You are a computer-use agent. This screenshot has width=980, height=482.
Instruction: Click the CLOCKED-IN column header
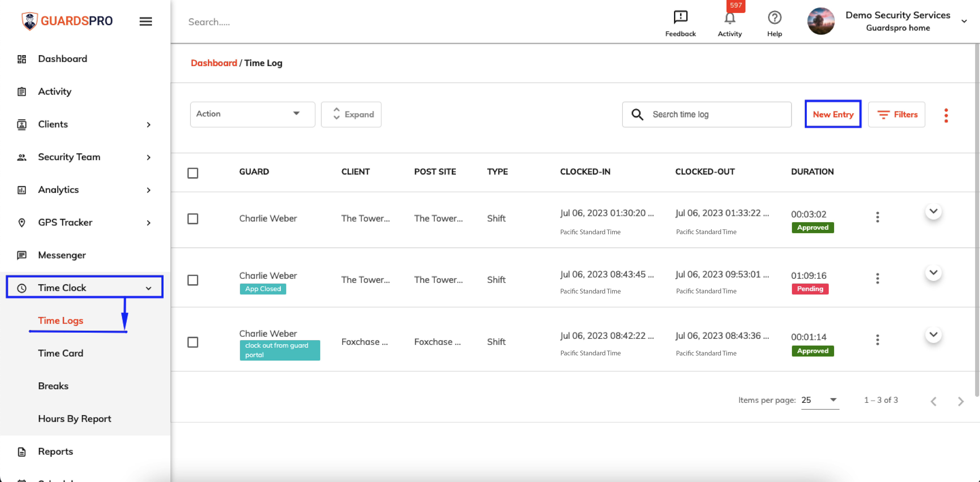585,172
